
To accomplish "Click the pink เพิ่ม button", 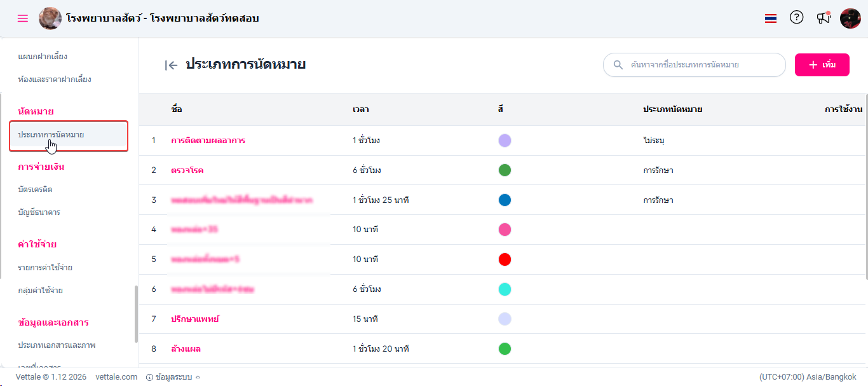I will point(822,65).
